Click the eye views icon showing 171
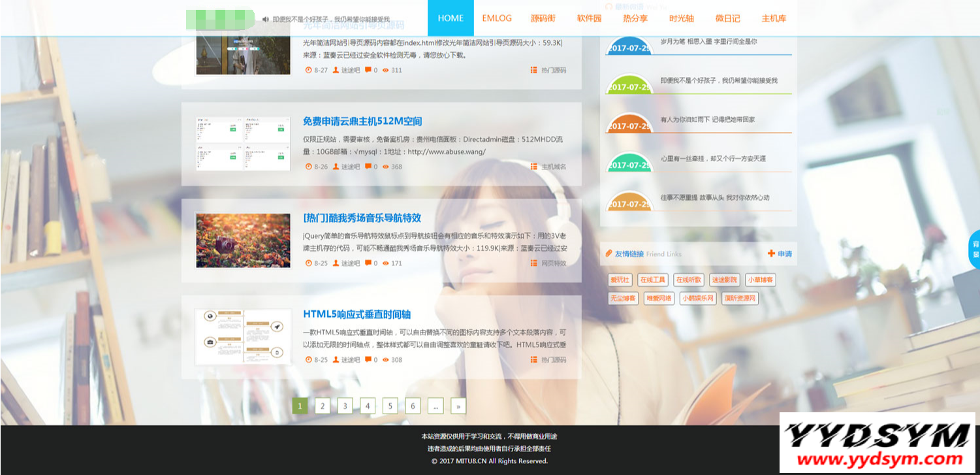980x475 pixels. (x=386, y=263)
